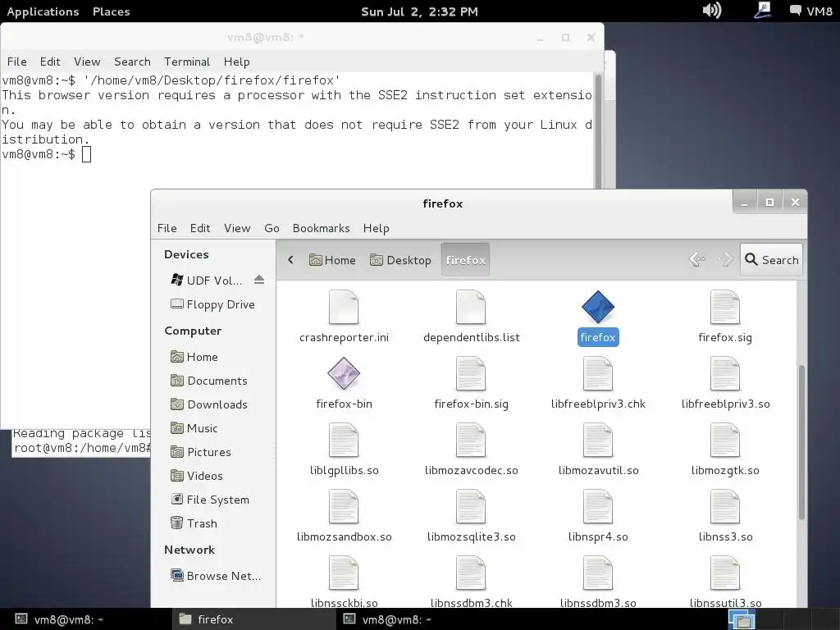Select the liblgpllibs.so file icon

[344, 440]
